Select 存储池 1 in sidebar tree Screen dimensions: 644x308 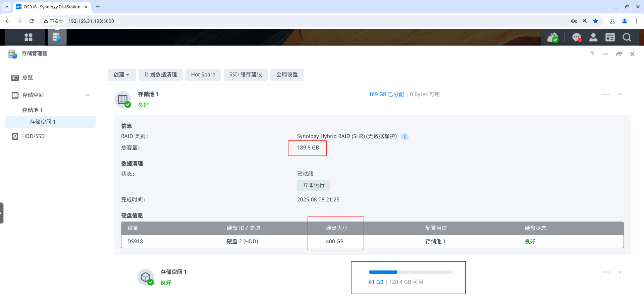click(32, 110)
